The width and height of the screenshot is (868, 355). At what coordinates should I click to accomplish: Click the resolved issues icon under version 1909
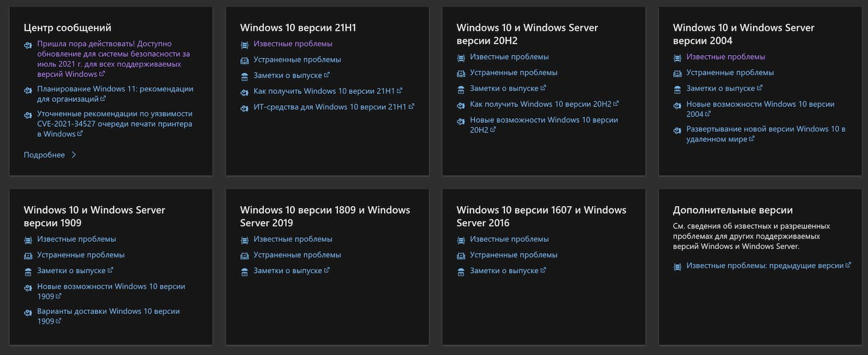click(x=28, y=255)
